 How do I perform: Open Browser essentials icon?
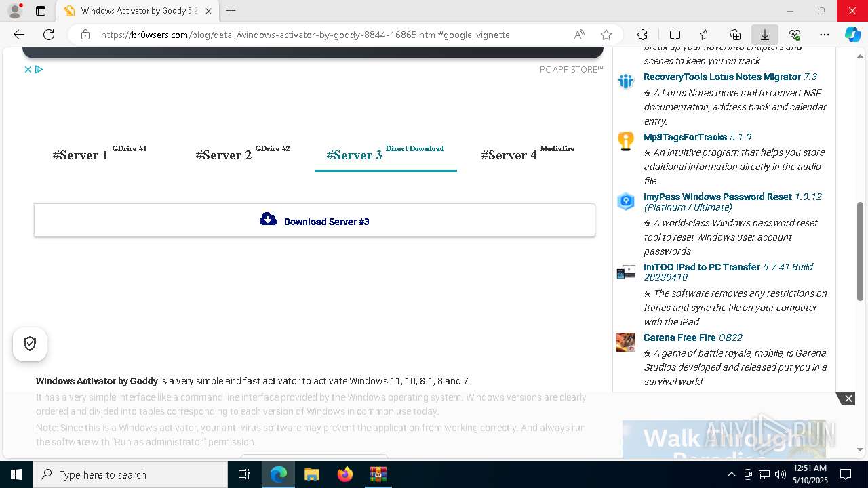795,35
